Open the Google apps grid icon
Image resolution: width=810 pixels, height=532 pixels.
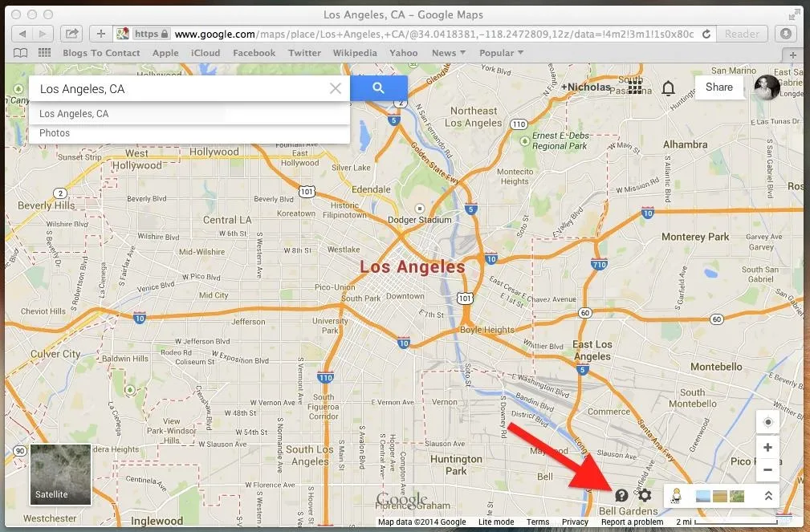(635, 87)
